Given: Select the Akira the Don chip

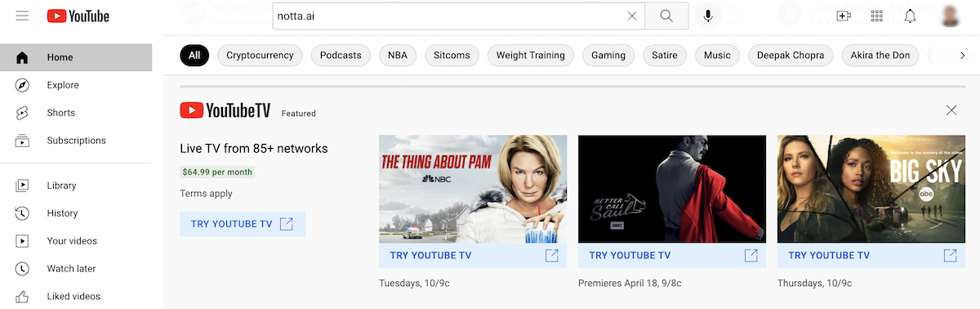Looking at the screenshot, I should pyautogui.click(x=881, y=56).
